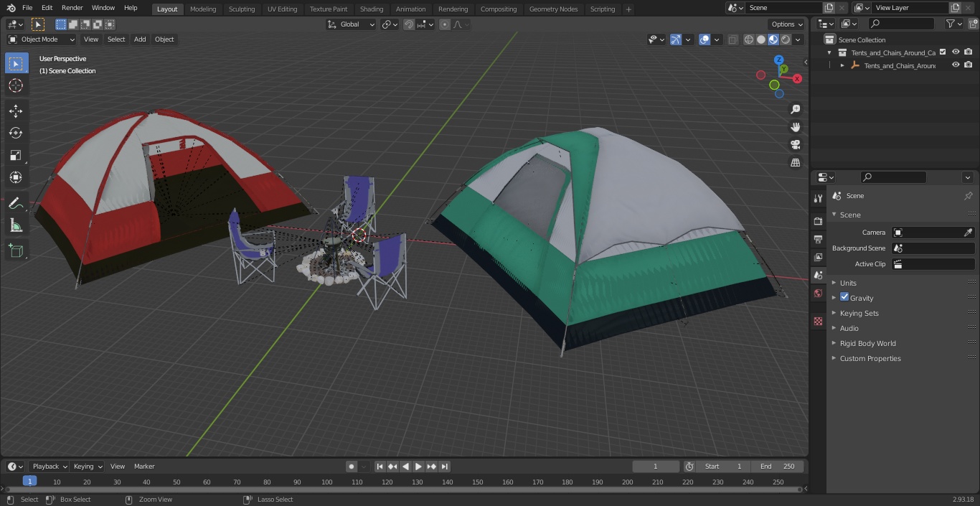980x506 pixels.
Task: Choose the Add Cube tool
Action: (16, 251)
